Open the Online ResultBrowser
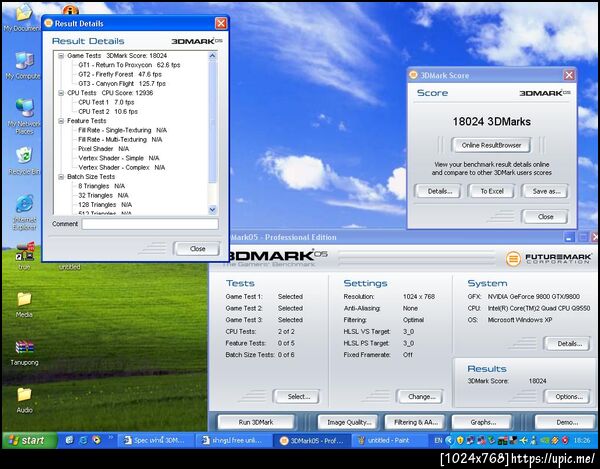 [x=491, y=145]
